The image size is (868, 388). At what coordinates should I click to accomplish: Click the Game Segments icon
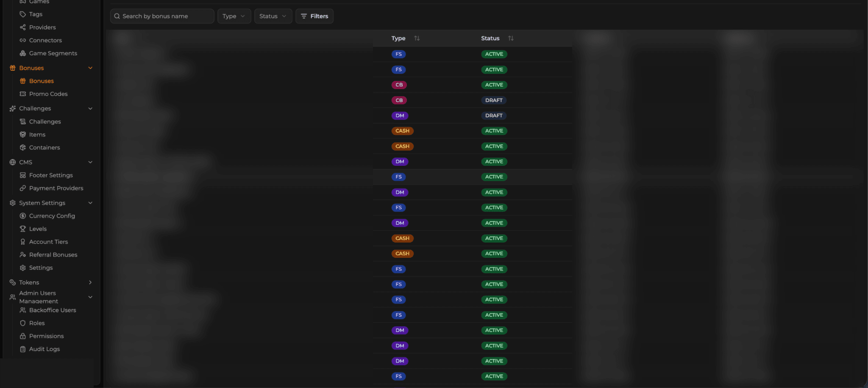23,53
